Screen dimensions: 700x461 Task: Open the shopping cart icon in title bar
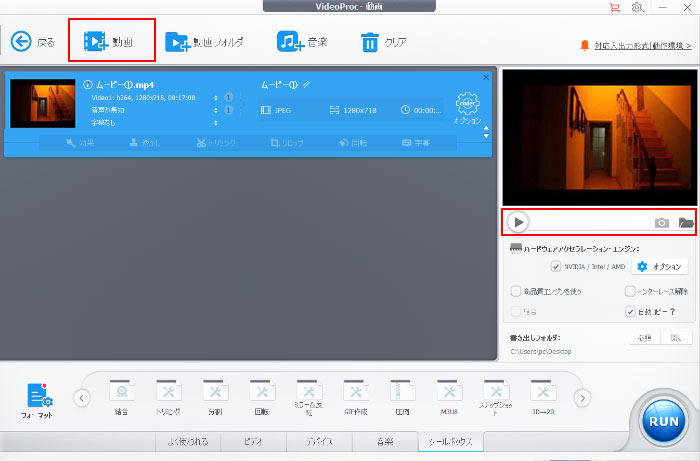[615, 7]
